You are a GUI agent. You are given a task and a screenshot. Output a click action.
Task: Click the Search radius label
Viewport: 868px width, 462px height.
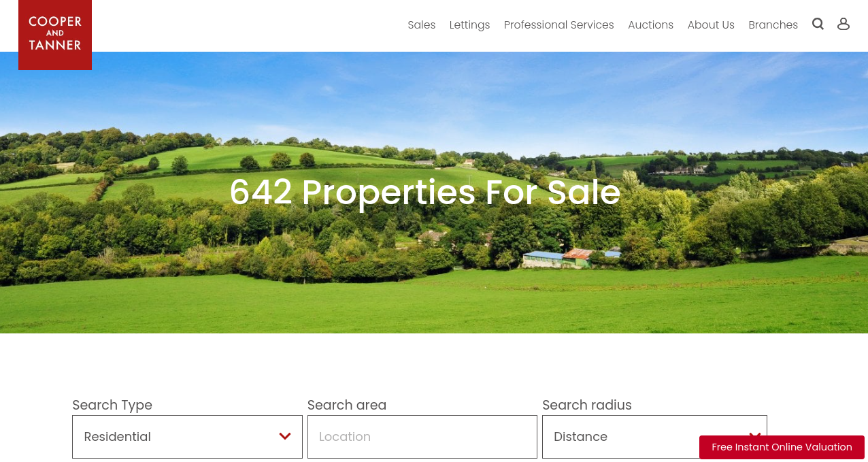click(587, 405)
